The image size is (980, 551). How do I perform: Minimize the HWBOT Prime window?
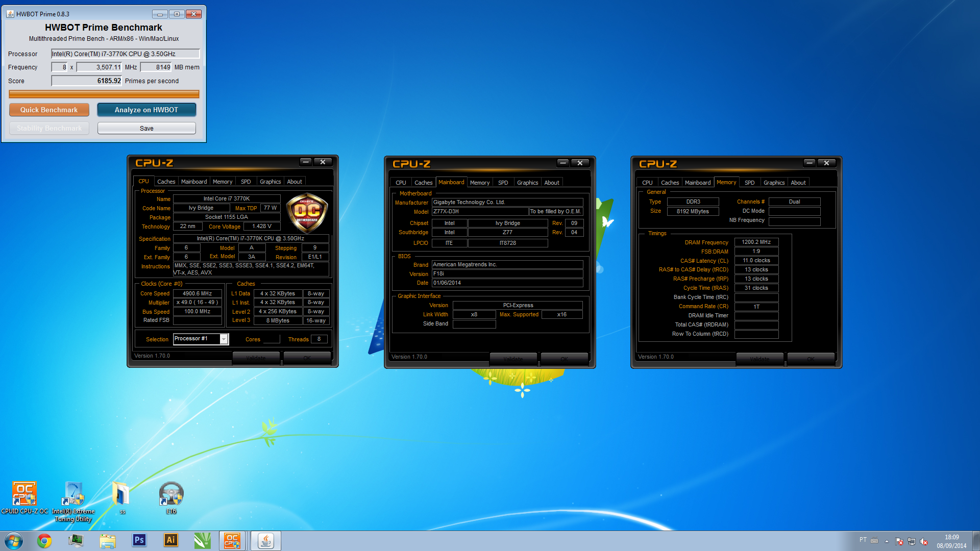[160, 14]
